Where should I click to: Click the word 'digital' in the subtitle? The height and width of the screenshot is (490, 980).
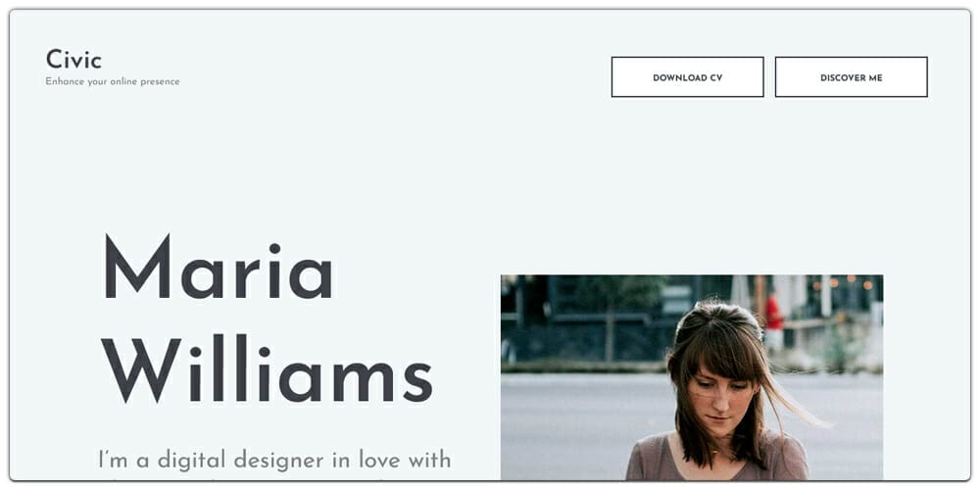click(192, 461)
